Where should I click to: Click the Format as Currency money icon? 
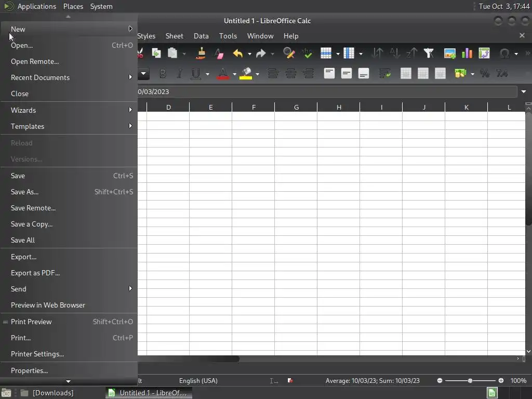point(460,74)
